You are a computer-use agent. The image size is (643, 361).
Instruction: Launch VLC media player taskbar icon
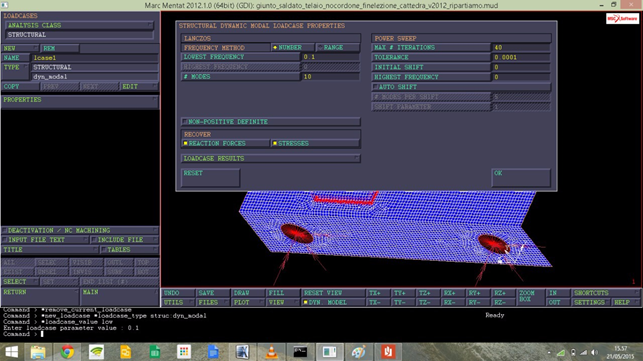[x=271, y=352]
